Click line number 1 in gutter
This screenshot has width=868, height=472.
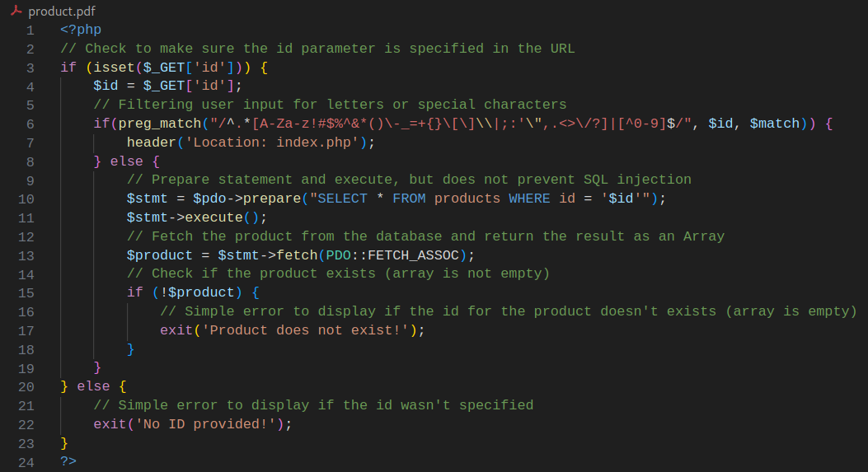(30, 30)
